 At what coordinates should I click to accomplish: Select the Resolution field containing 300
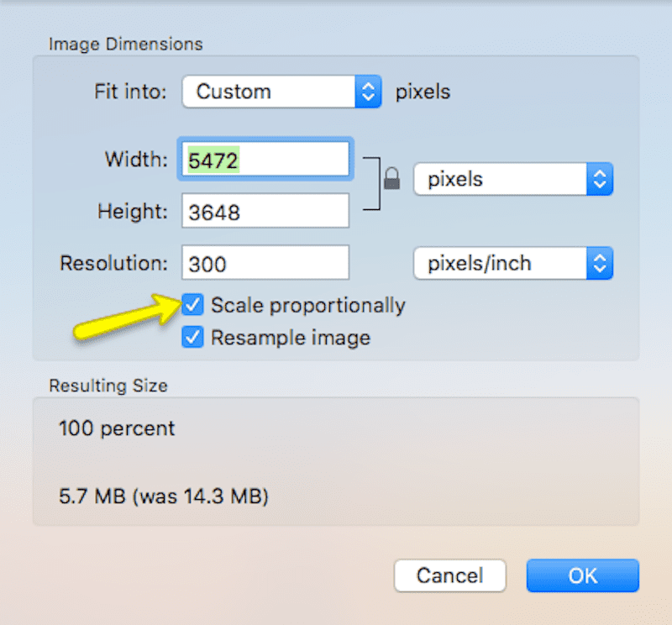pos(265,262)
